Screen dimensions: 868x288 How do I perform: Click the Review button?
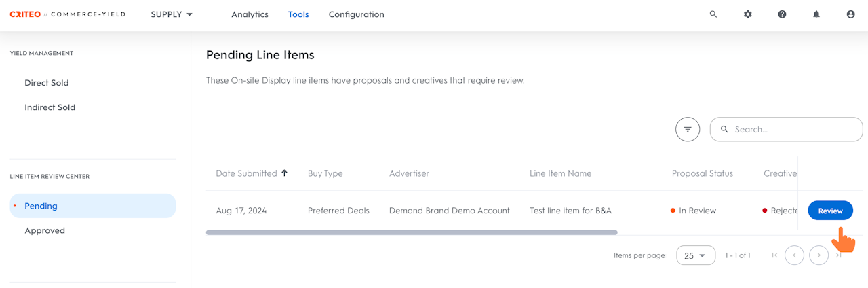[x=830, y=211]
